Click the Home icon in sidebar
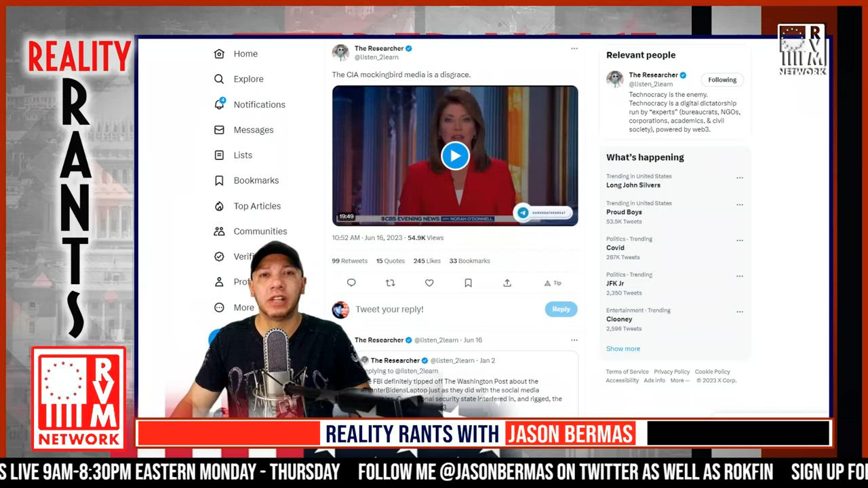This screenshot has width=868, height=488. coord(219,54)
